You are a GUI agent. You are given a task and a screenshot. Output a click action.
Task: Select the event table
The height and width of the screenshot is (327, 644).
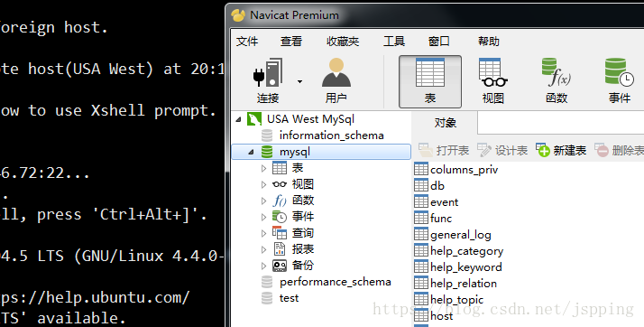click(x=445, y=202)
